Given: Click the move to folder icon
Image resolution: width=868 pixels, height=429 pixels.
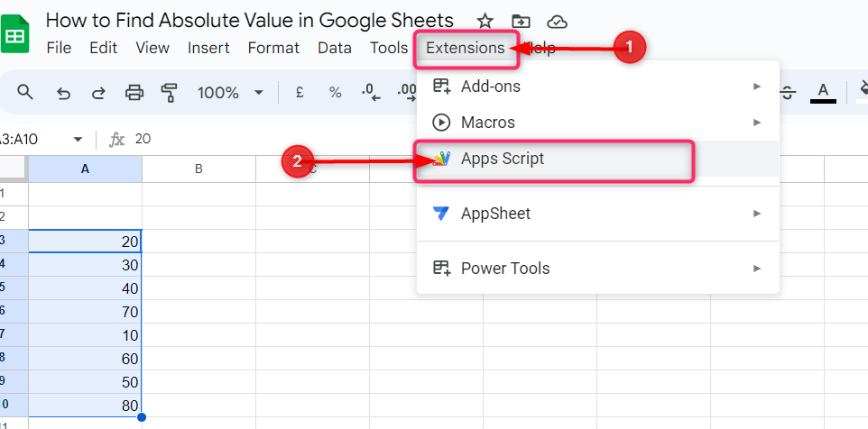Looking at the screenshot, I should [521, 21].
